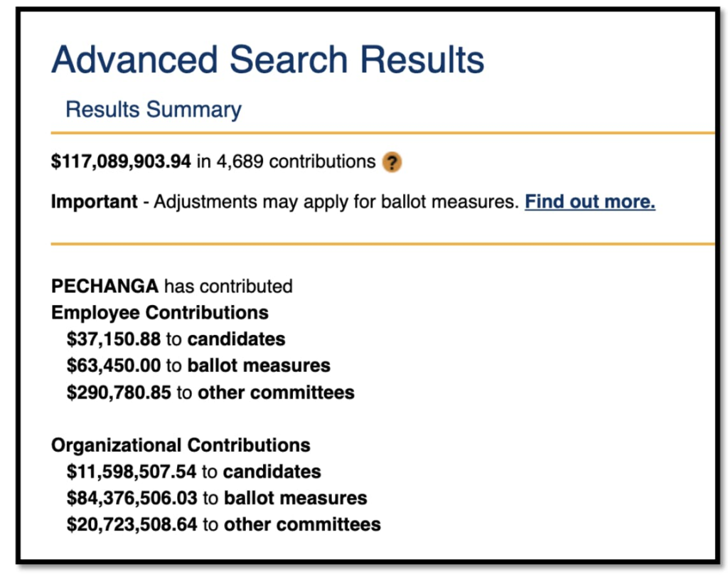This screenshot has width=728, height=579.
Task: Click the $63,450.00 ballot measures amount
Action: click(114, 366)
